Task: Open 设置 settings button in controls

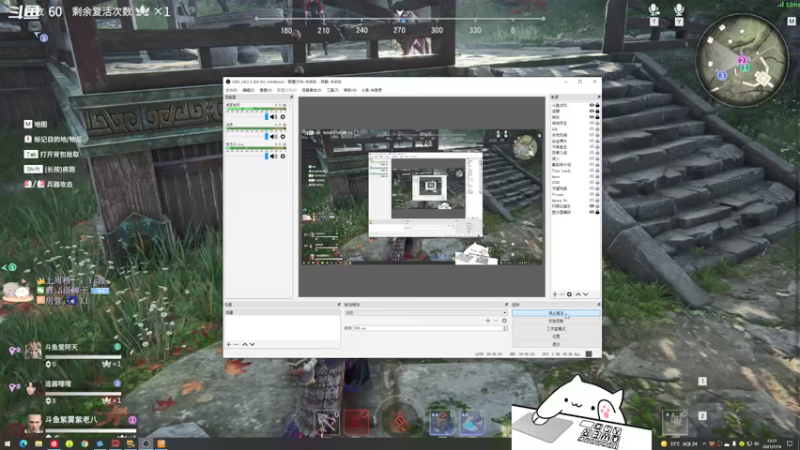Action: click(556, 336)
